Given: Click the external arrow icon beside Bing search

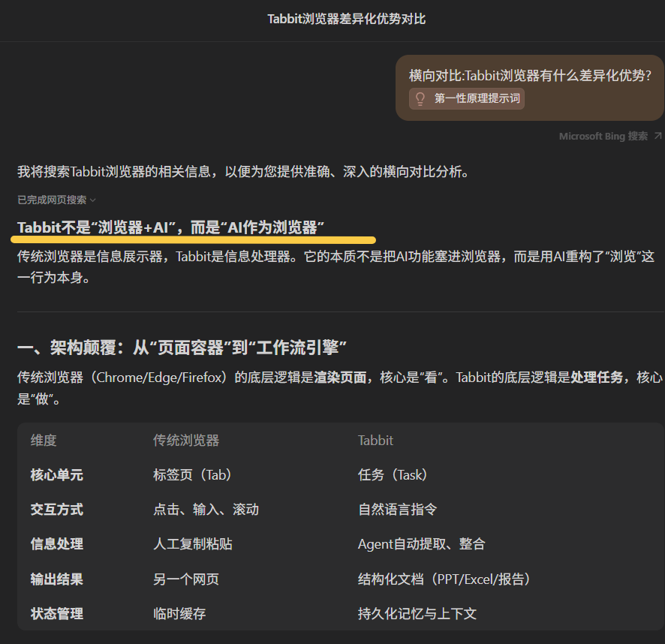Looking at the screenshot, I should (657, 136).
